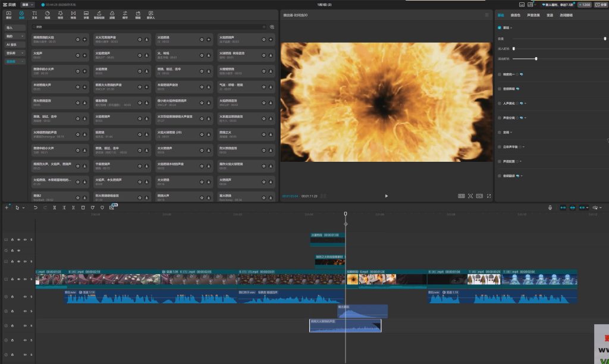This screenshot has width=609, height=364.
Task: Click the fullscreen icon in the preview panel
Action: [489, 196]
